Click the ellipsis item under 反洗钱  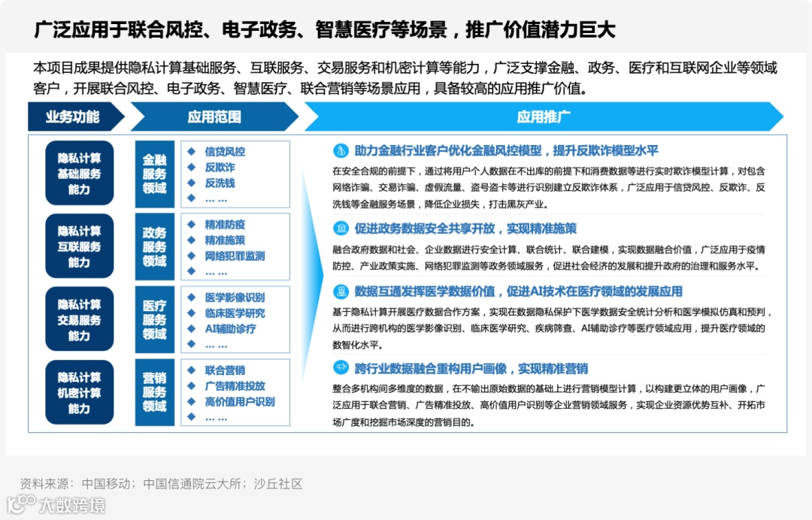pos(216,199)
